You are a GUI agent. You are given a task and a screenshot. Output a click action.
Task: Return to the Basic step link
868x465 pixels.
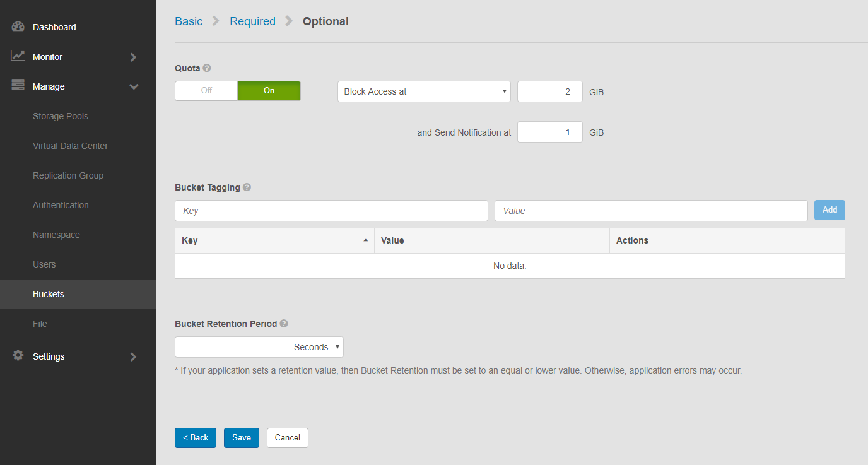(x=189, y=21)
